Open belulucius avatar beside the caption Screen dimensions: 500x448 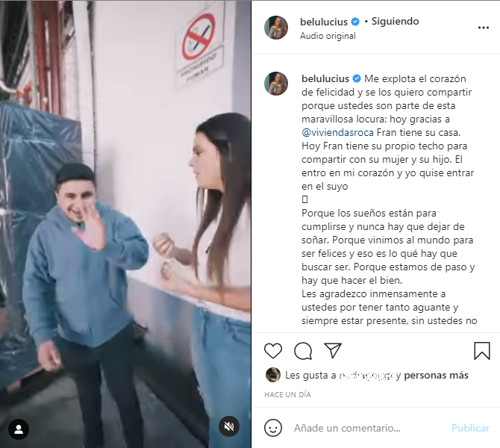pos(276,84)
